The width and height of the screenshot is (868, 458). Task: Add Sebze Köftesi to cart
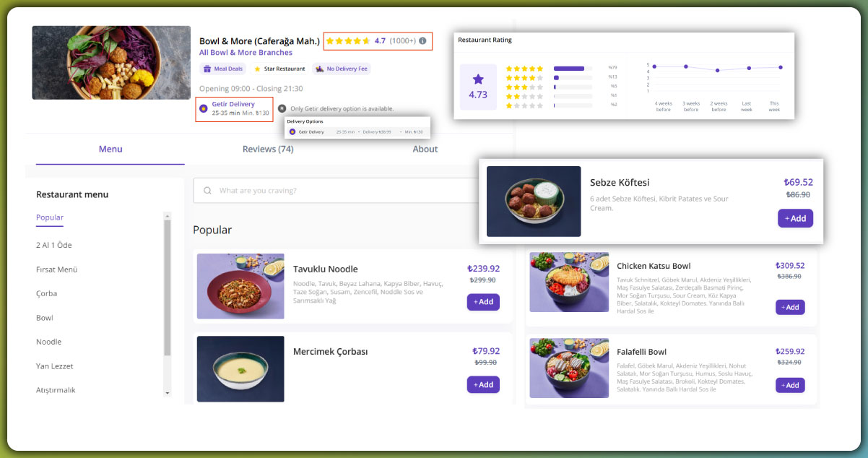(x=795, y=218)
